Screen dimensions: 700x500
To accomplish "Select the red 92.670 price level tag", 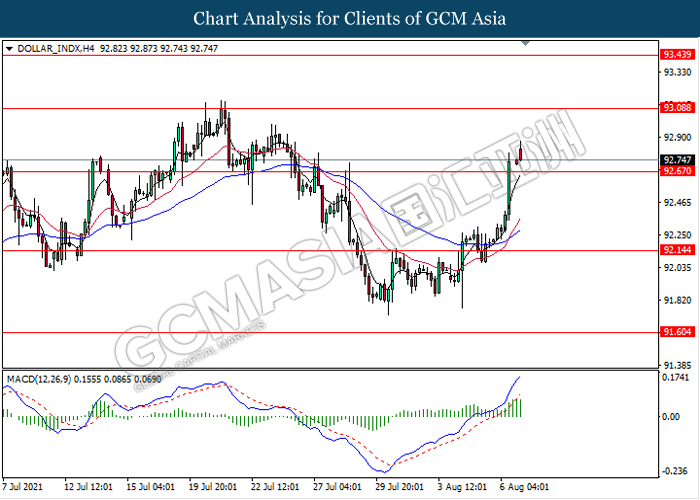I will pos(676,171).
